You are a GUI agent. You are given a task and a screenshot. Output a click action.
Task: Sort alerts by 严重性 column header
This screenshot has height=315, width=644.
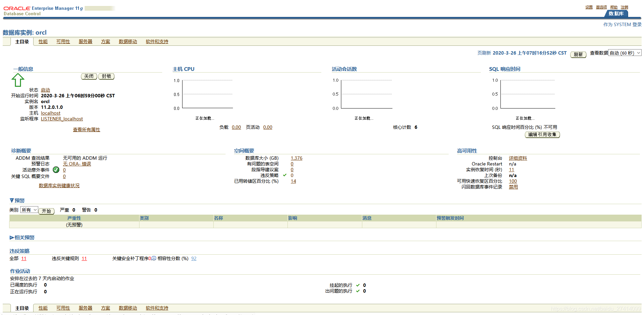pyautogui.click(x=74, y=218)
